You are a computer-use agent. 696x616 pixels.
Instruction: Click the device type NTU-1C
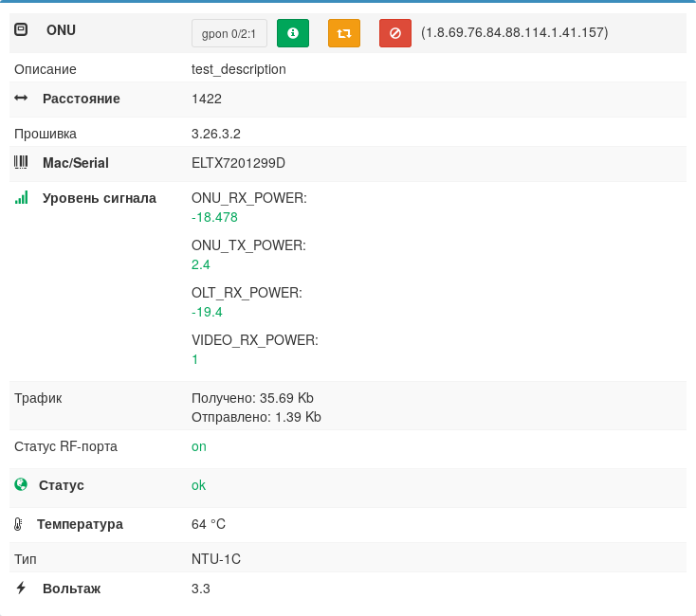pyautogui.click(x=216, y=559)
